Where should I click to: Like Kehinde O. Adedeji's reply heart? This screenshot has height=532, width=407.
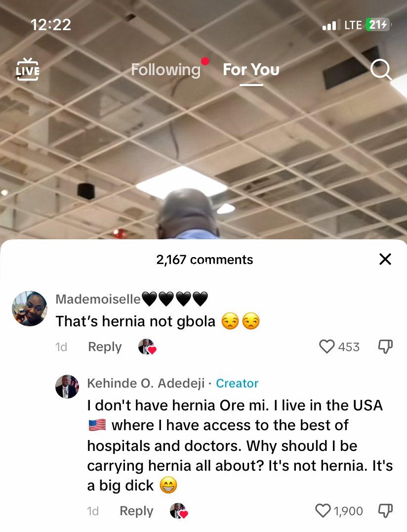pos(323,511)
